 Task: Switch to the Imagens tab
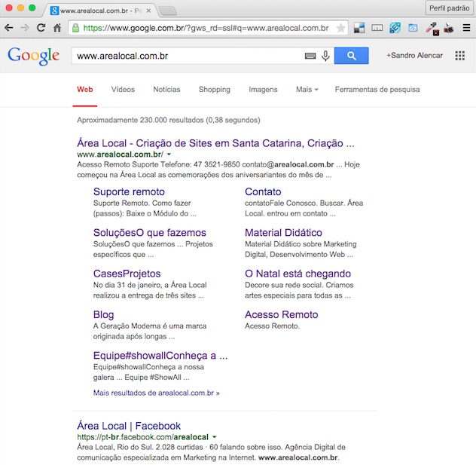tap(263, 90)
